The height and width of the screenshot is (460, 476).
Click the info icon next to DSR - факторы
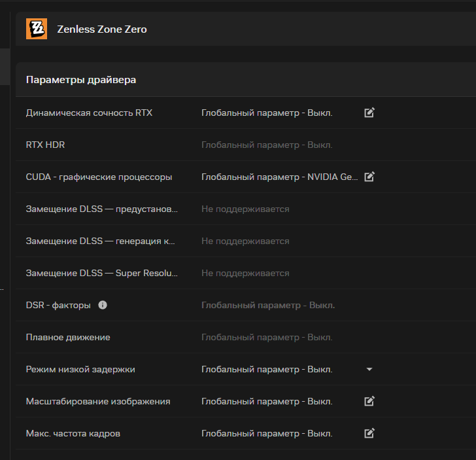[103, 305]
